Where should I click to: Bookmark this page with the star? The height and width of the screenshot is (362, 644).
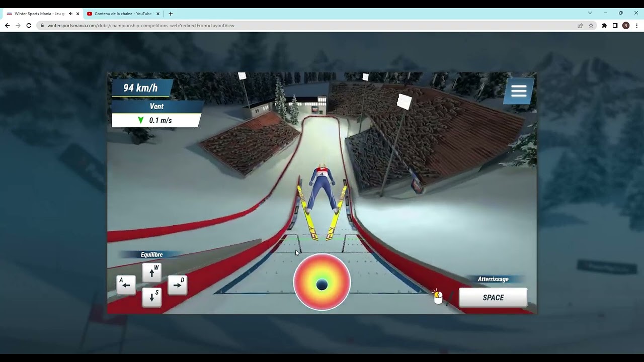(591, 25)
